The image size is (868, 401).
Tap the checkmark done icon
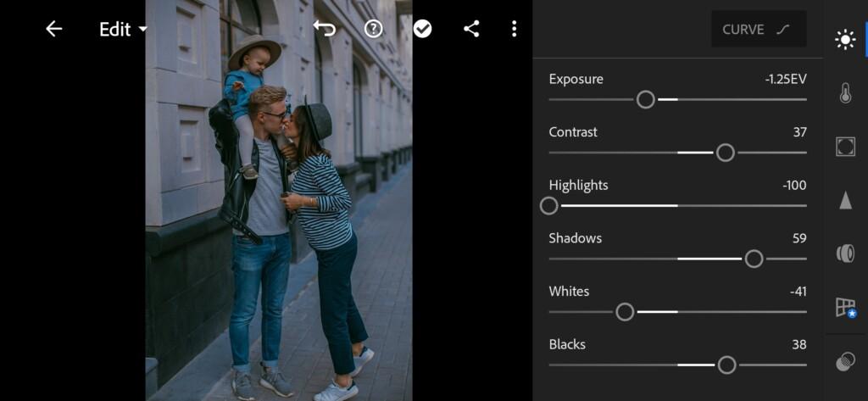pyautogui.click(x=422, y=29)
